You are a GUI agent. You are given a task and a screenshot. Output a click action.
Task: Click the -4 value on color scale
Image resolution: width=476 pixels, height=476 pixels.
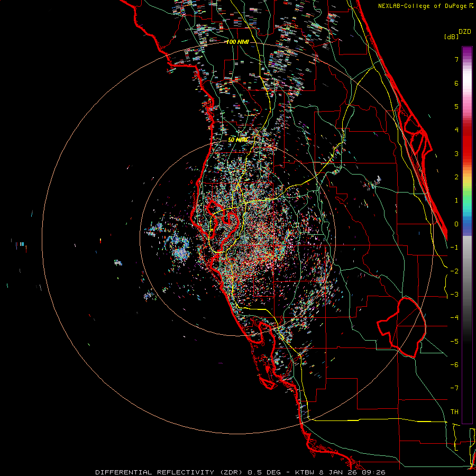[x=454, y=318]
